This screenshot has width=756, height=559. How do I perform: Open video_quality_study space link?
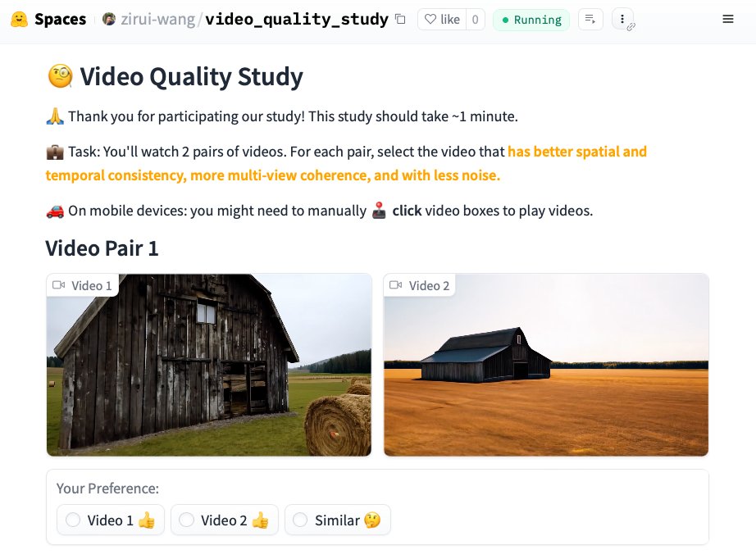point(297,20)
